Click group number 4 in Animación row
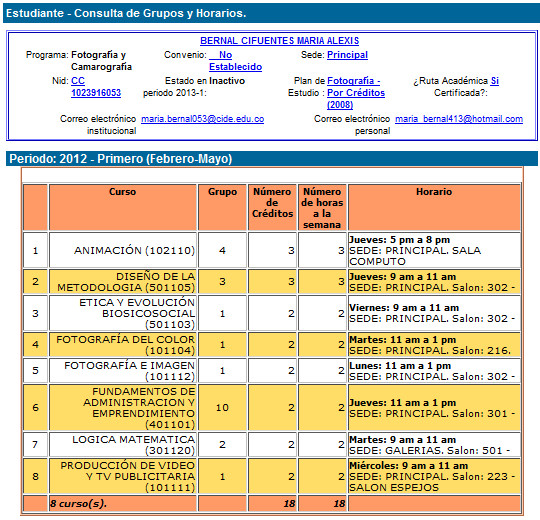Image resolution: width=540 pixels, height=520 pixels. click(x=222, y=250)
